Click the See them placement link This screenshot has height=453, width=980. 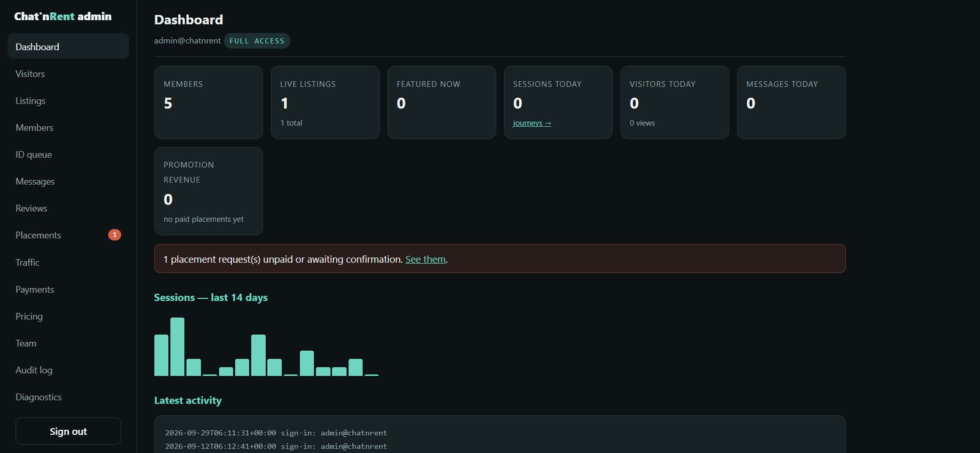426,259
